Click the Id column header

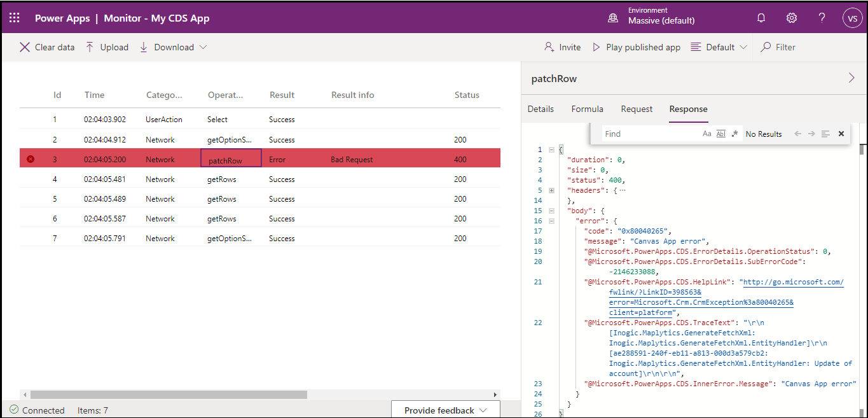point(57,95)
